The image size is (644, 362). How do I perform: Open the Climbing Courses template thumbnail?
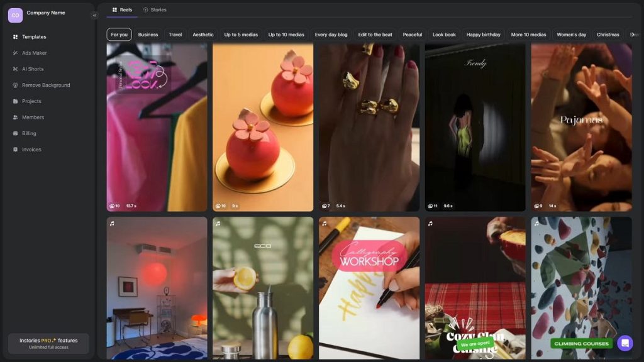point(581,288)
